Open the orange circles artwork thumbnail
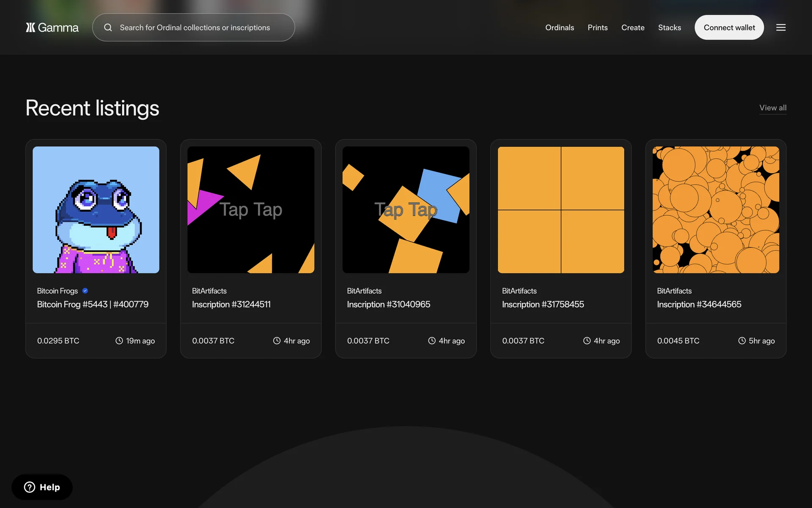Viewport: 812px width, 508px height. click(716, 210)
